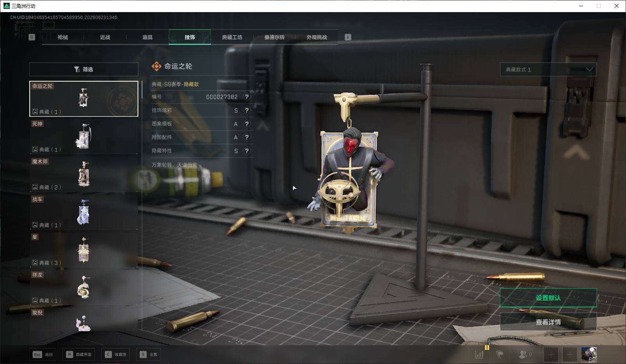Image resolution: width=626 pixels, height=364 pixels.
Task: Open the statistics bar chart icon
Action: 479,355
